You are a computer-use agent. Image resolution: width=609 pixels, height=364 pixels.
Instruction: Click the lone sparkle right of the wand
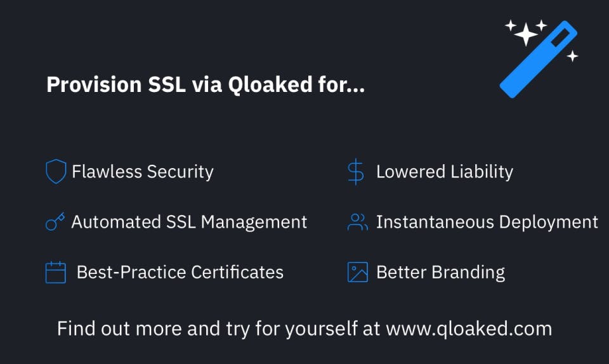(572, 56)
